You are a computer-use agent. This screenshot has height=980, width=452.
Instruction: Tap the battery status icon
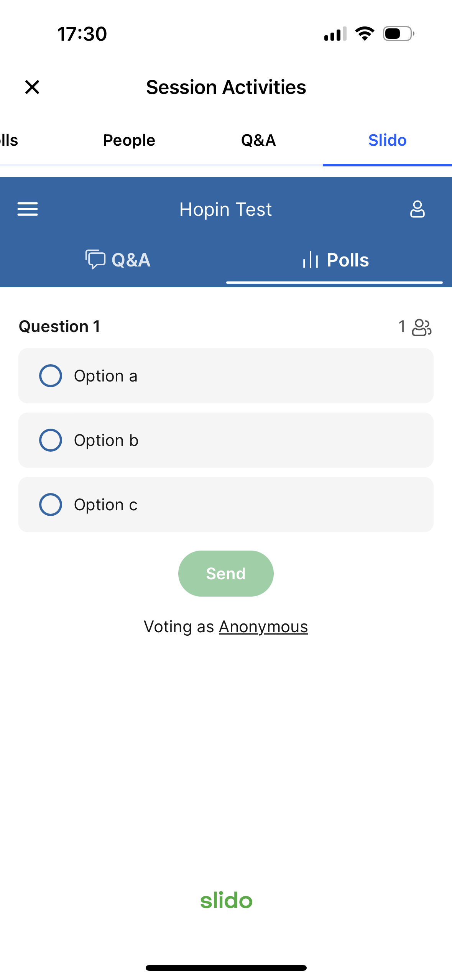(x=398, y=34)
